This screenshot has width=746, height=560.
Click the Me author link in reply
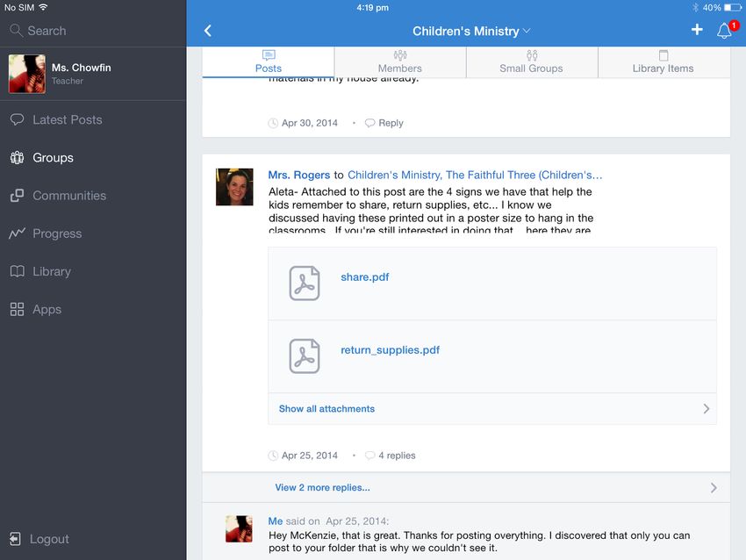[x=276, y=521]
